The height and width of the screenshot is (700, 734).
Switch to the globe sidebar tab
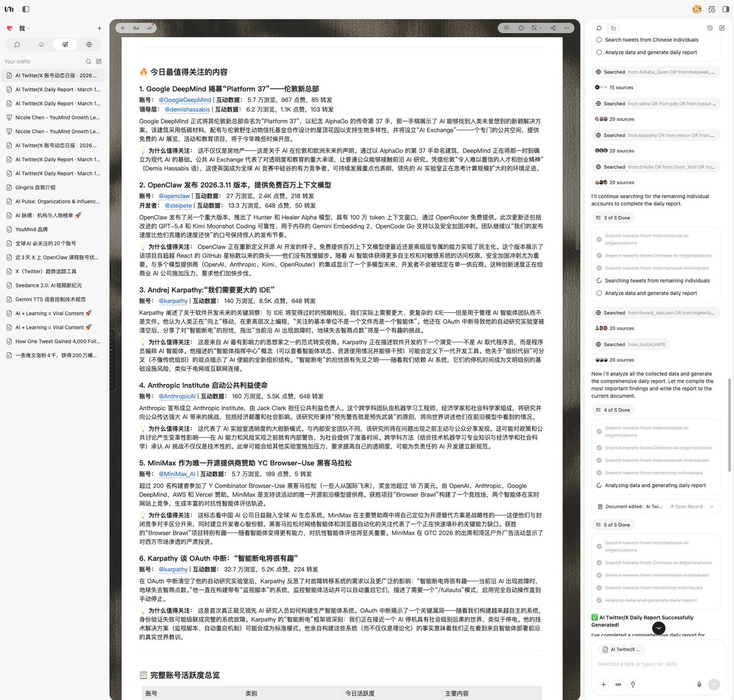coord(89,45)
